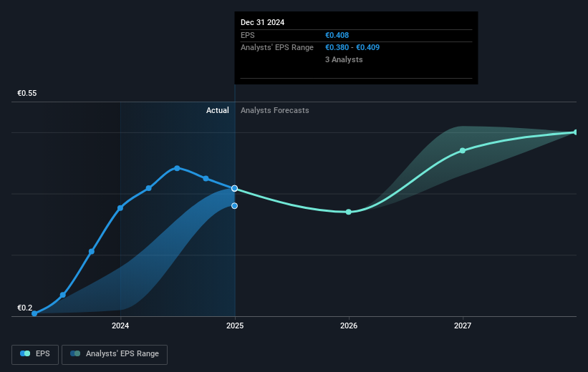588x372 pixels.
Task: Select the 2026 forecast EPS data point
Action: 348,212
